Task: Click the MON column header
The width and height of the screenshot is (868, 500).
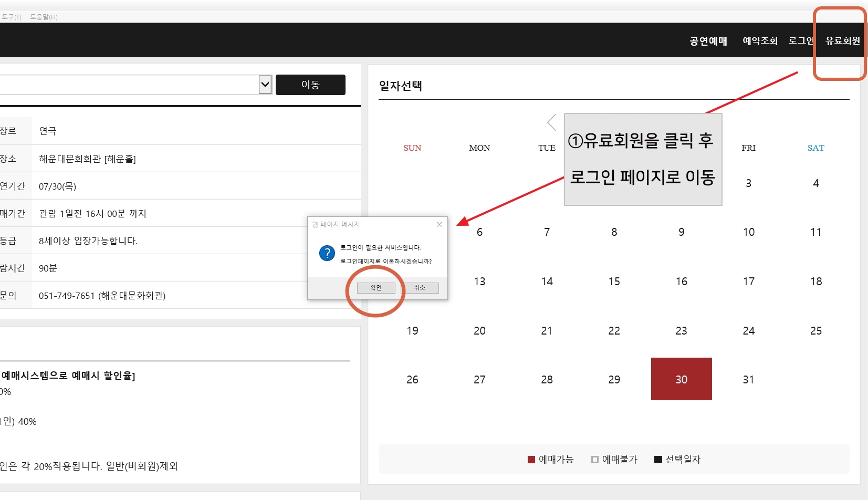Action: [479, 148]
